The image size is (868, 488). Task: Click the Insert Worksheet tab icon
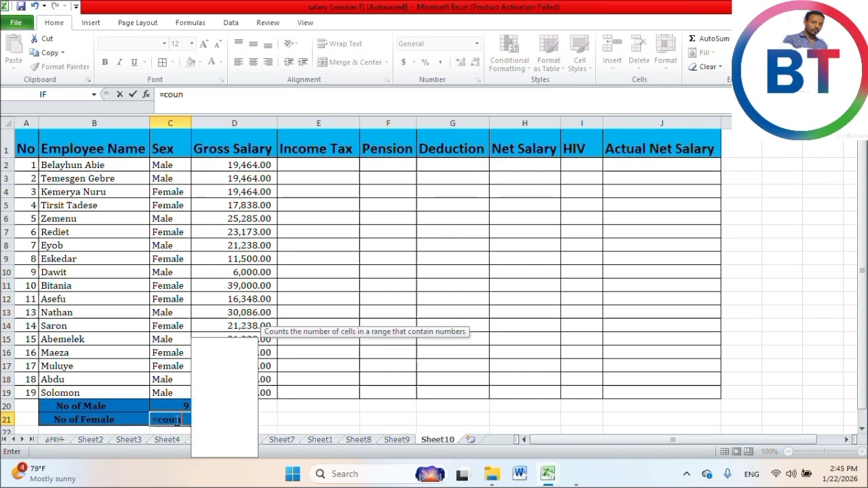471,439
